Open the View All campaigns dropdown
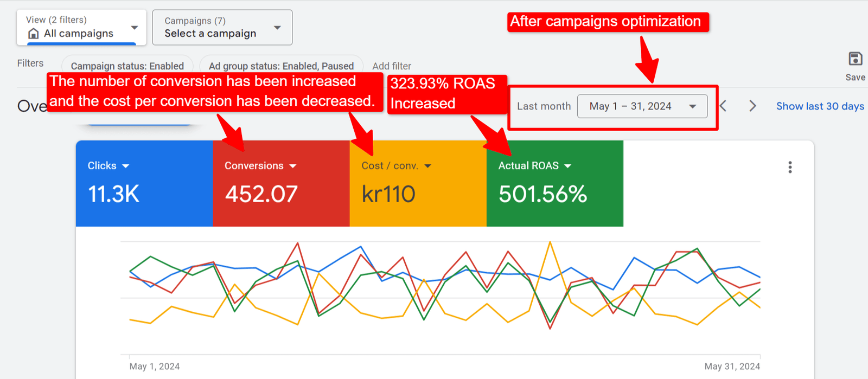This screenshot has width=868, height=379. (x=135, y=28)
